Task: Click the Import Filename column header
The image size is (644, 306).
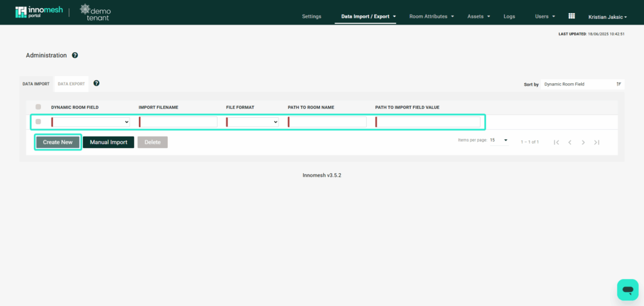Action: click(x=158, y=107)
